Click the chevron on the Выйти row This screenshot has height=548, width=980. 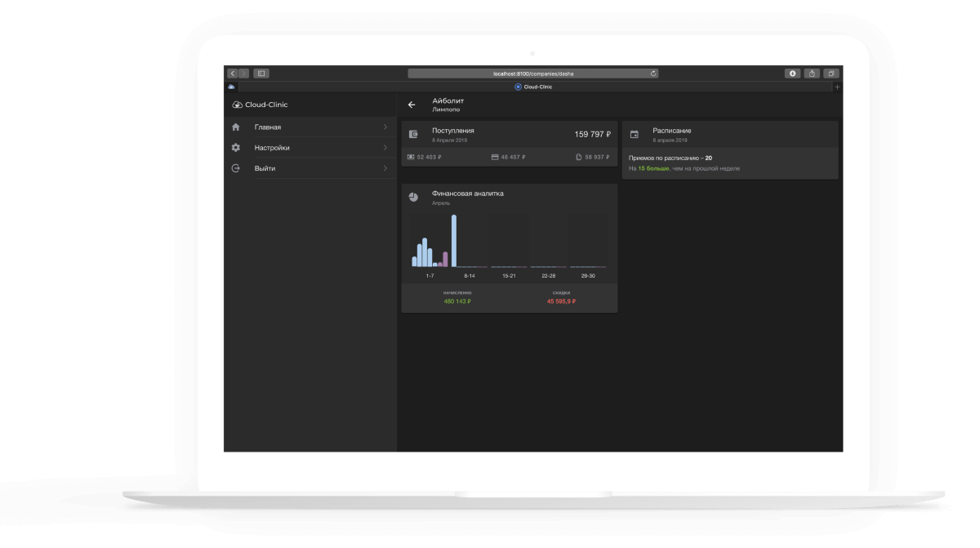click(x=385, y=168)
